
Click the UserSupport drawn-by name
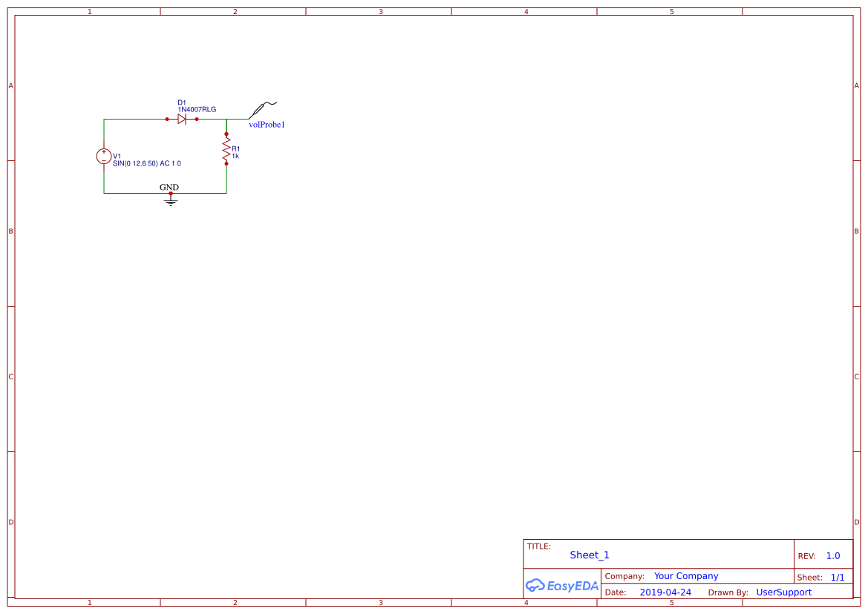pyautogui.click(x=784, y=592)
